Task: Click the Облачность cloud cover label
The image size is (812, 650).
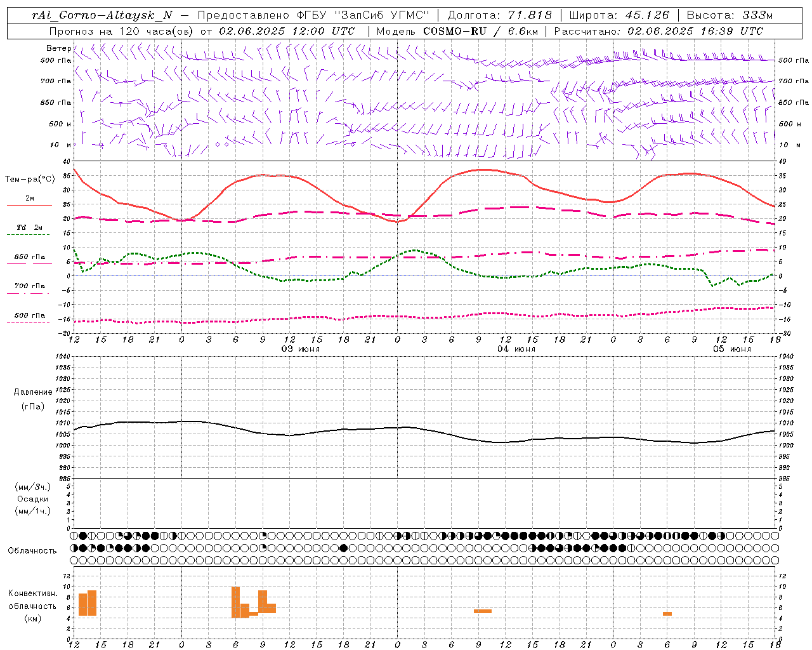Action: click(x=32, y=551)
